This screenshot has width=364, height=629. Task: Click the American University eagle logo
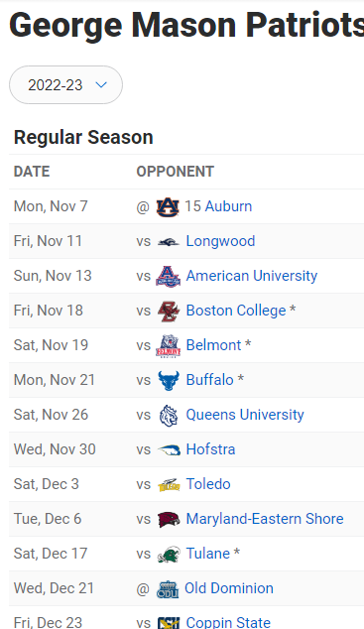click(169, 276)
